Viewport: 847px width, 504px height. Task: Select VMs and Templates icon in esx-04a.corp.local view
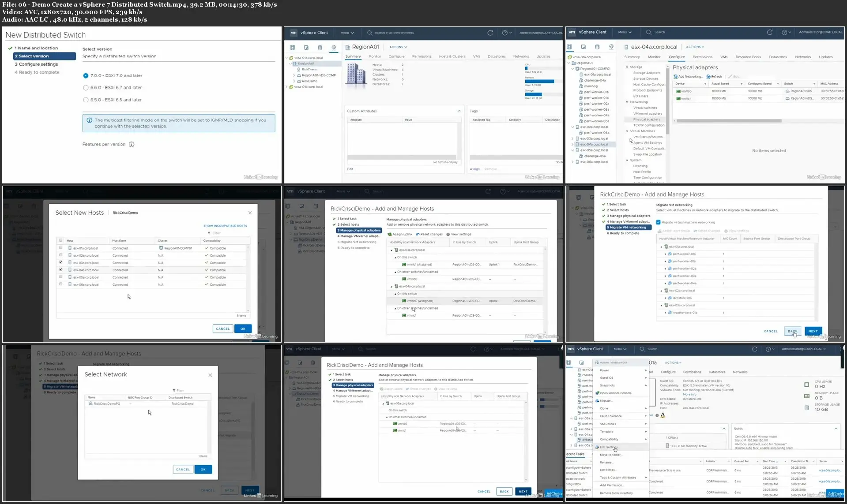pos(583,47)
